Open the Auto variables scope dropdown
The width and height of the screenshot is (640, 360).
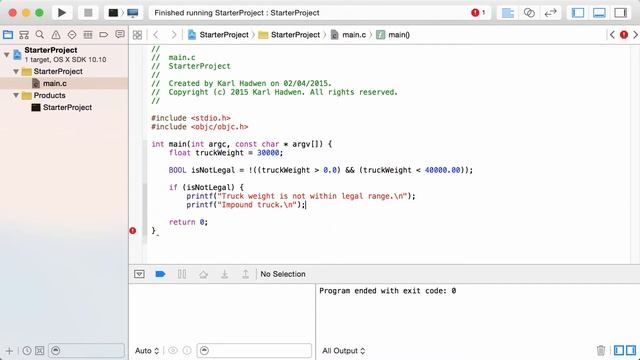[x=147, y=351]
